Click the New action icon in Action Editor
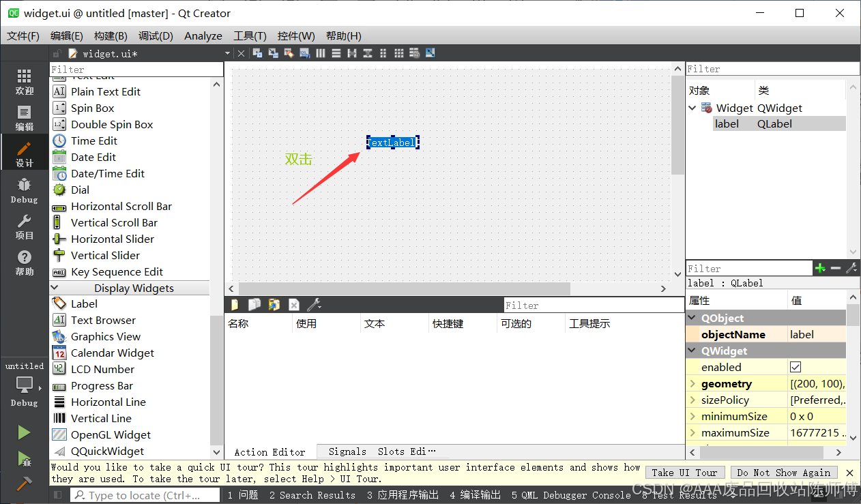 coord(235,305)
